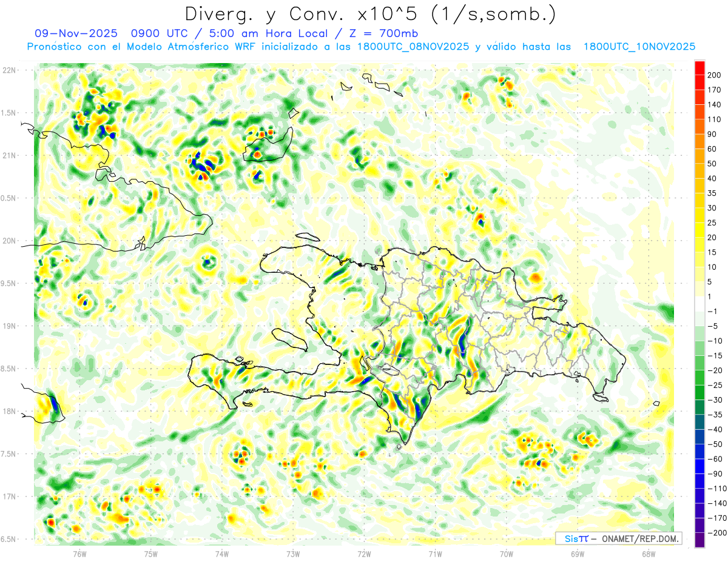The width and height of the screenshot is (728, 562).
Task: Click the positive '40' colorbar label
Action: (x=712, y=178)
